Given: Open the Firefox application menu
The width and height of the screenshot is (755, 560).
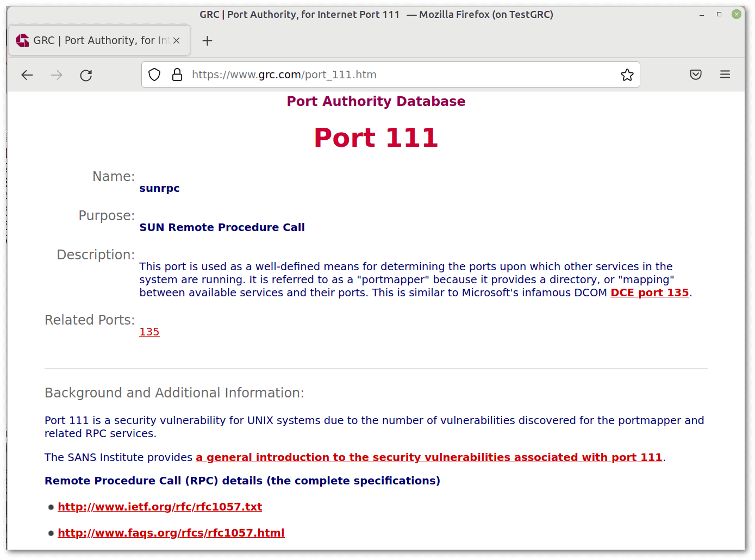Looking at the screenshot, I should point(725,74).
